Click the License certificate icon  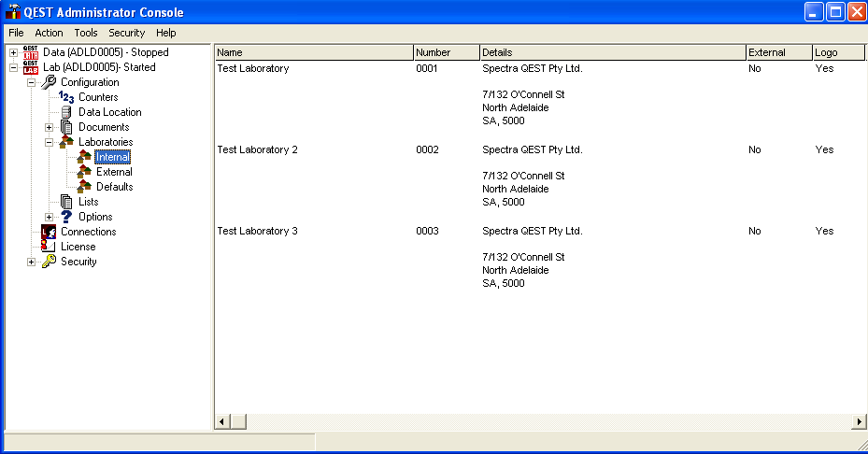tap(49, 247)
